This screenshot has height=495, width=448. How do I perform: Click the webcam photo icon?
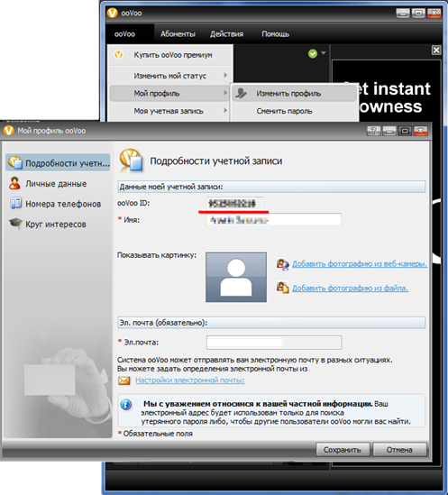click(x=282, y=264)
